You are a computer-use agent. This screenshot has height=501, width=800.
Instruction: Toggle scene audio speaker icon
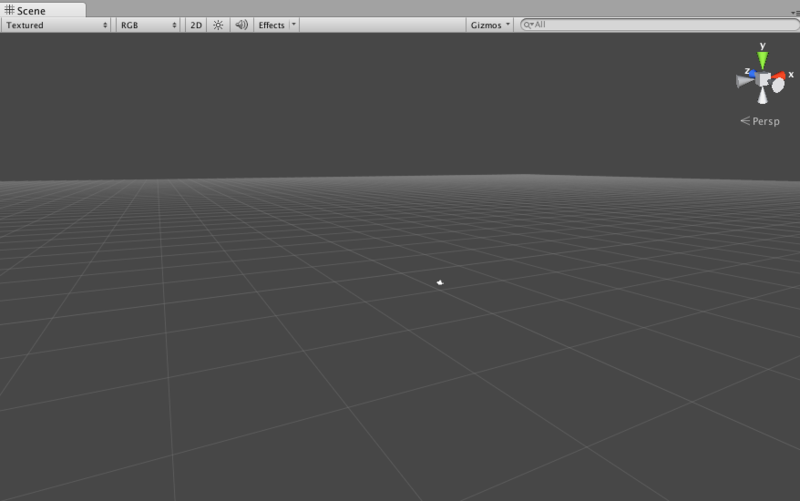(241, 25)
